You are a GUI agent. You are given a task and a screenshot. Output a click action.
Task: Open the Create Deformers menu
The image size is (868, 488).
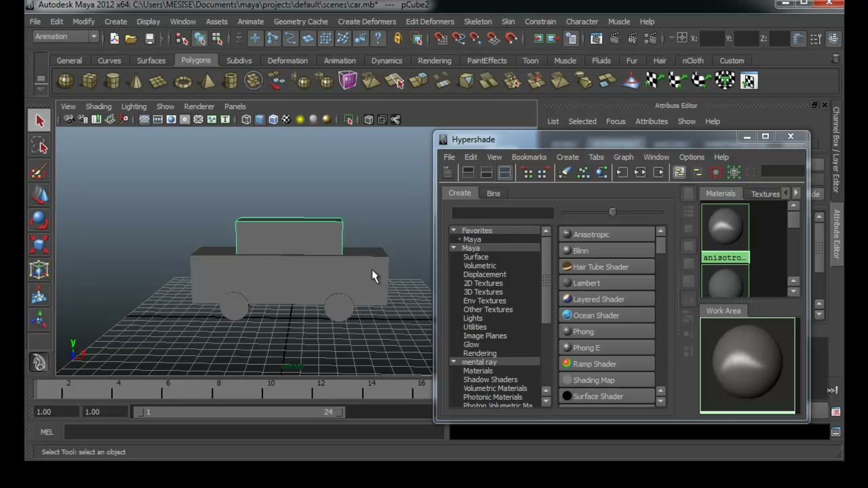(366, 22)
